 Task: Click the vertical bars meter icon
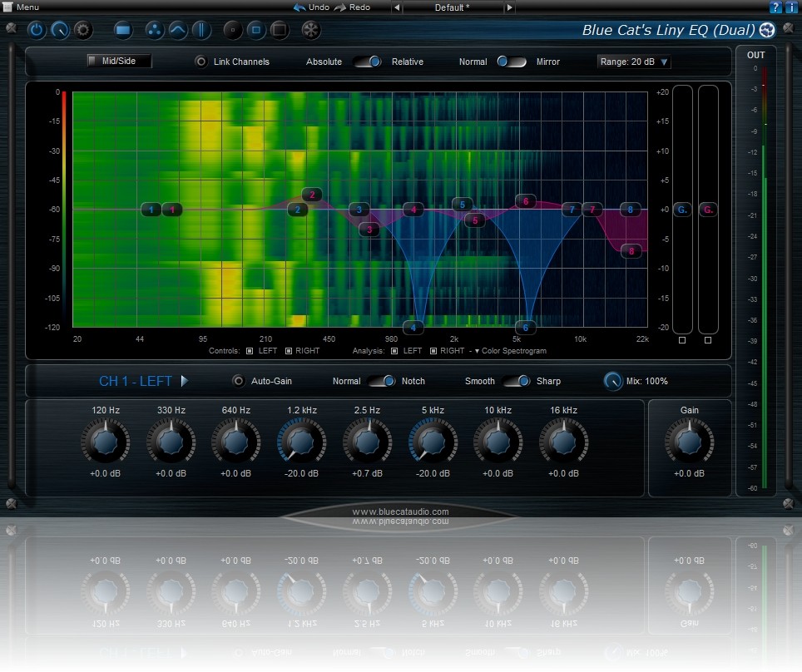201,30
